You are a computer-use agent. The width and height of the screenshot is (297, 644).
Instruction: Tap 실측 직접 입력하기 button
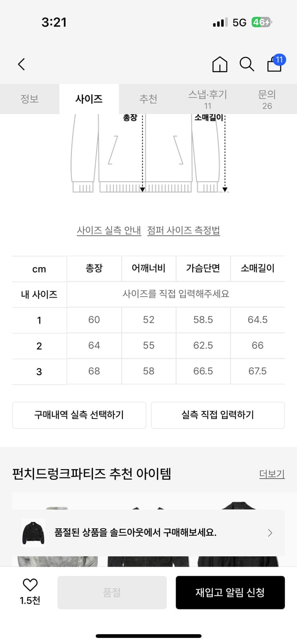click(x=218, y=415)
